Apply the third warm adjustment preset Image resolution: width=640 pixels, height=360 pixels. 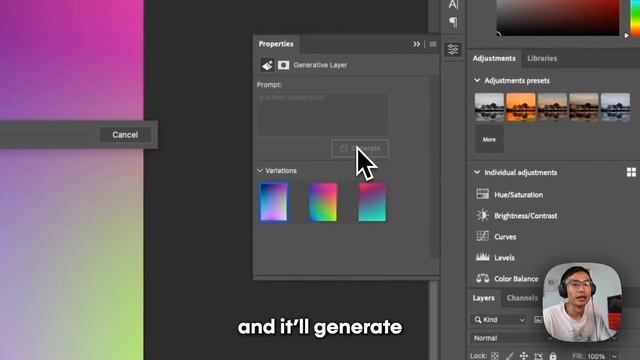point(552,107)
